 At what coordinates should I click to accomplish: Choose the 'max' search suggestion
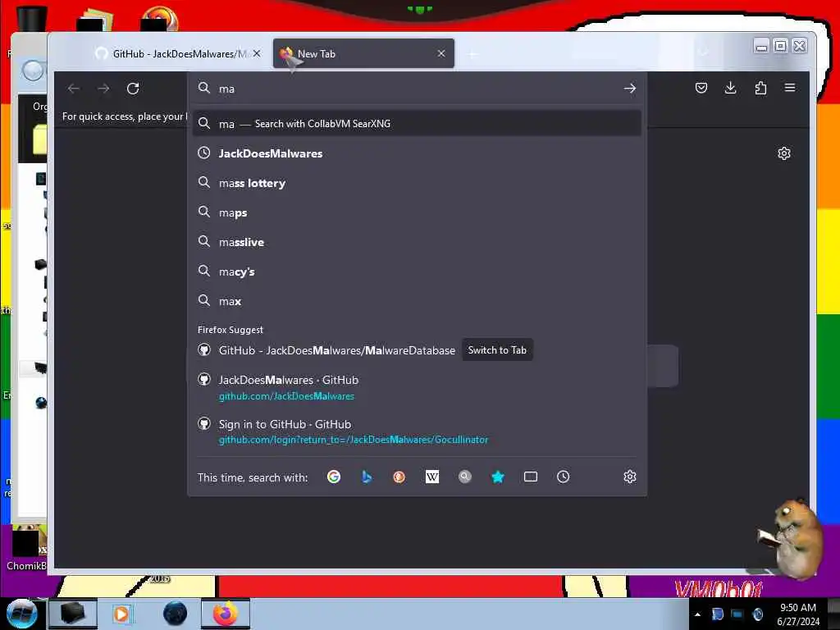(x=417, y=301)
